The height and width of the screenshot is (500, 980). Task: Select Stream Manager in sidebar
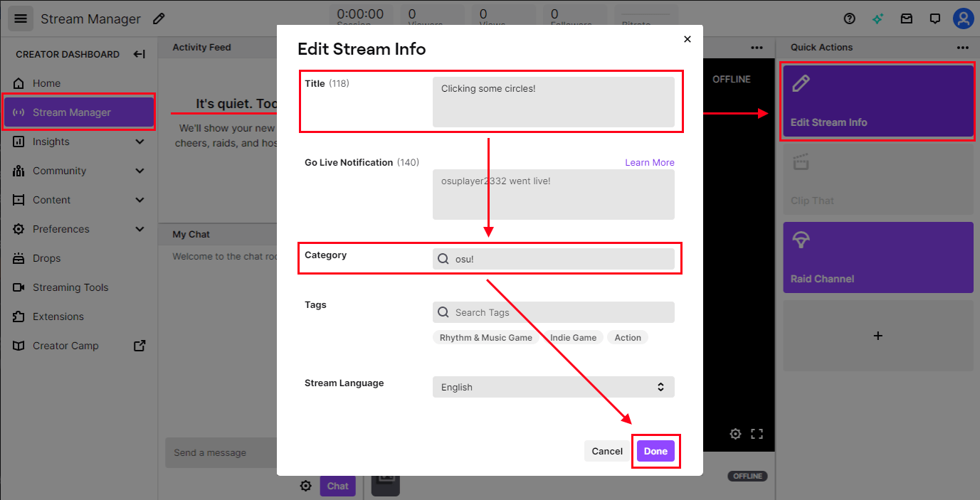point(78,112)
